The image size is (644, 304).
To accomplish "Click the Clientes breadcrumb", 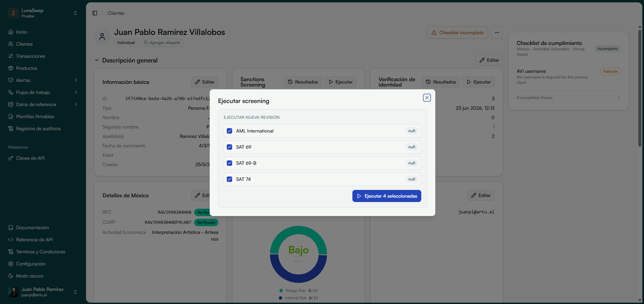I will [116, 13].
